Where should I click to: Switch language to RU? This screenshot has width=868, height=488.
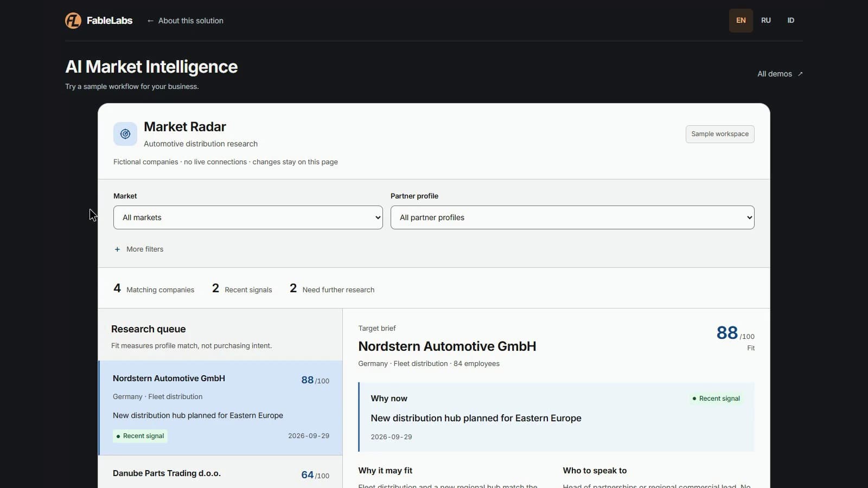click(766, 21)
